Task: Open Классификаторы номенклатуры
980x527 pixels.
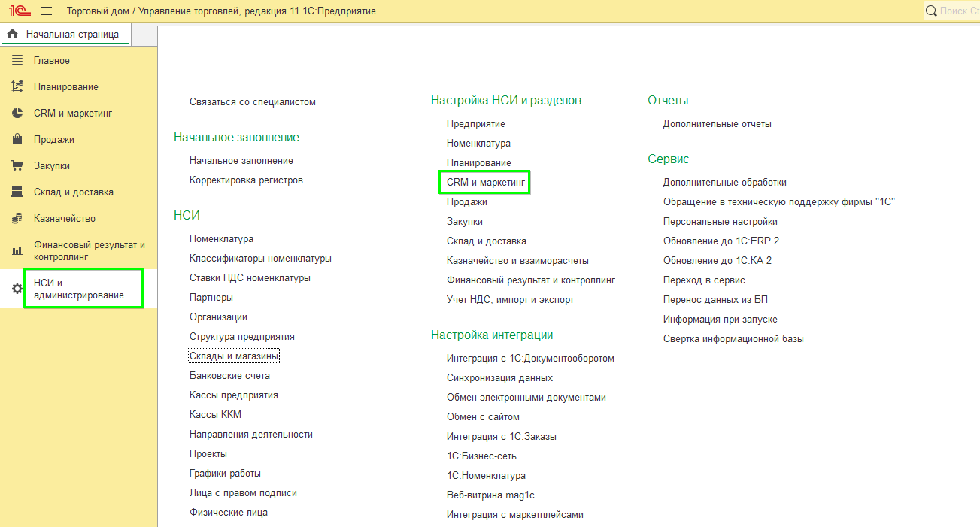Action: [x=260, y=258]
